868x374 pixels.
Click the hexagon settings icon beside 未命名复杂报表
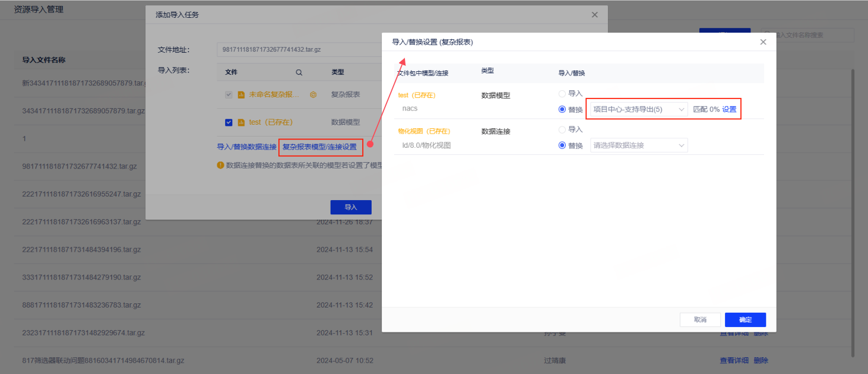pos(313,94)
